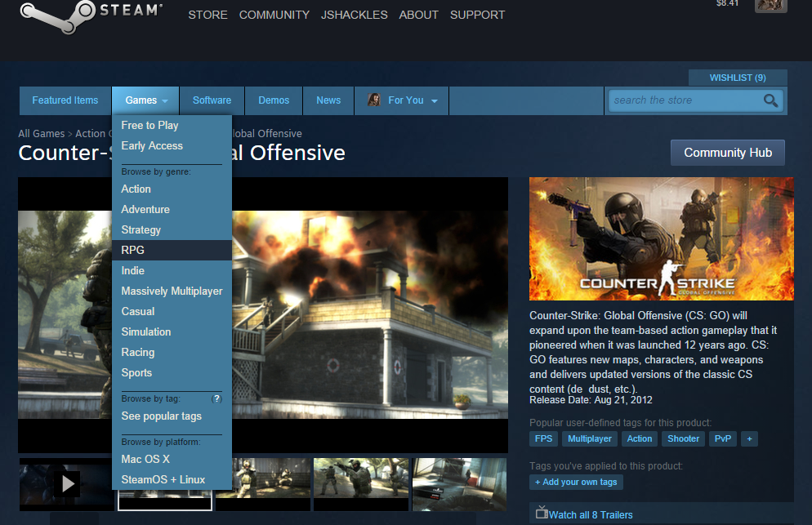Browse the Indie genre

172,271
